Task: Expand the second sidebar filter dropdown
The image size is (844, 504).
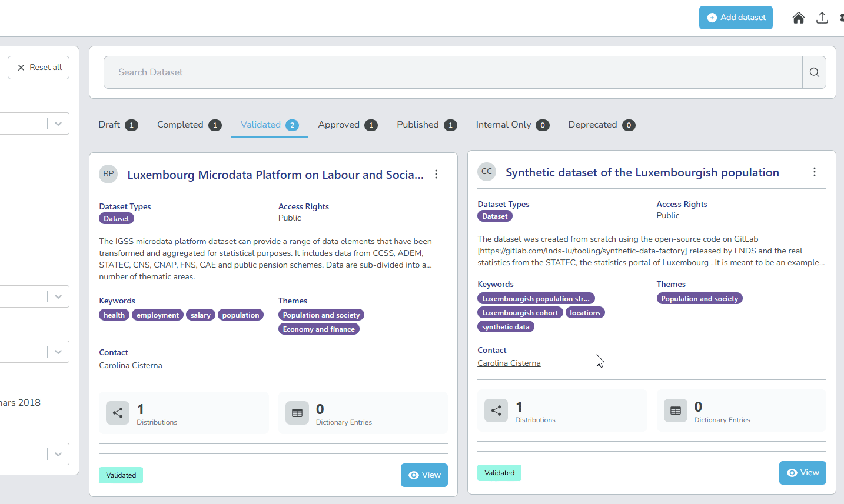Action: 58,296
